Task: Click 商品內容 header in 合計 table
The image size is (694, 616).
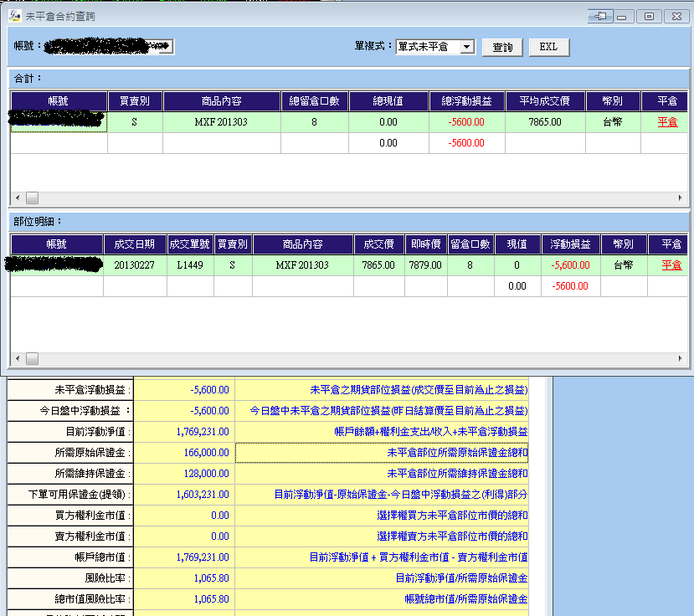Action: coord(222,101)
